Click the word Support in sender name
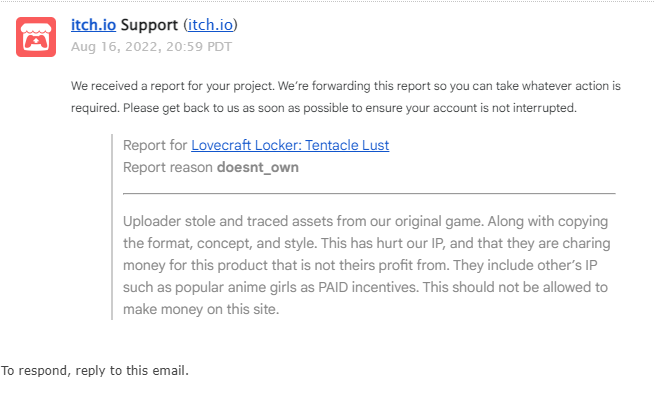The width and height of the screenshot is (654, 398). pyautogui.click(x=149, y=25)
